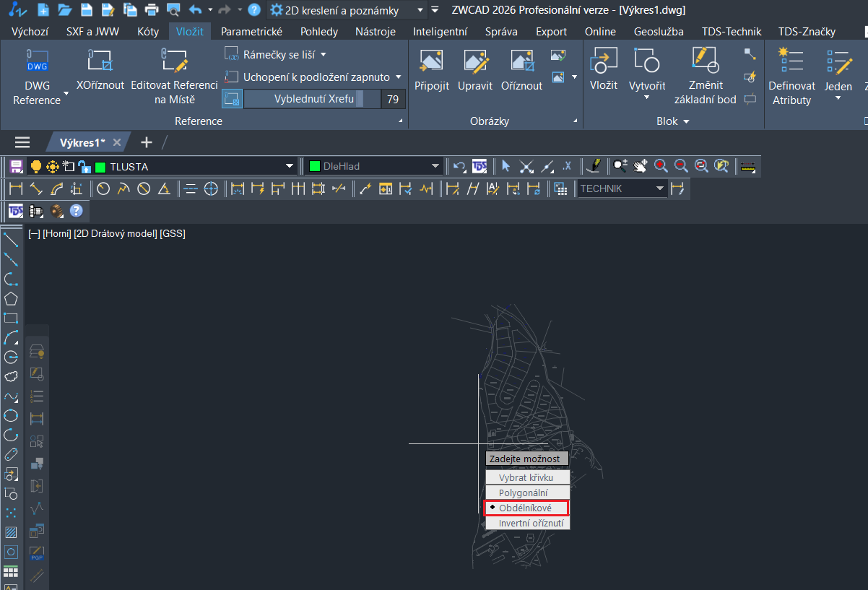Expand the TECHNIK dimension style dropdown
The width and height of the screenshot is (868, 590).
pyautogui.click(x=659, y=188)
